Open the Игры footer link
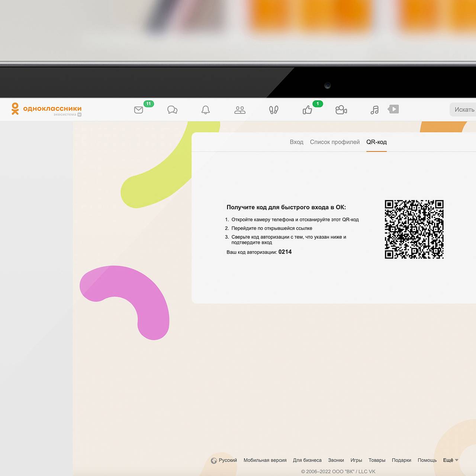 pyautogui.click(x=356, y=460)
